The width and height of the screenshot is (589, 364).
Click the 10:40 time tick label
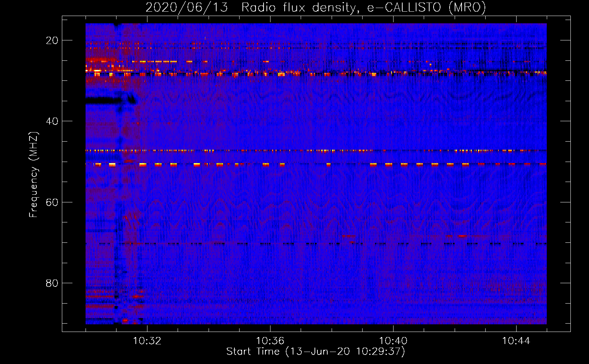click(393, 341)
